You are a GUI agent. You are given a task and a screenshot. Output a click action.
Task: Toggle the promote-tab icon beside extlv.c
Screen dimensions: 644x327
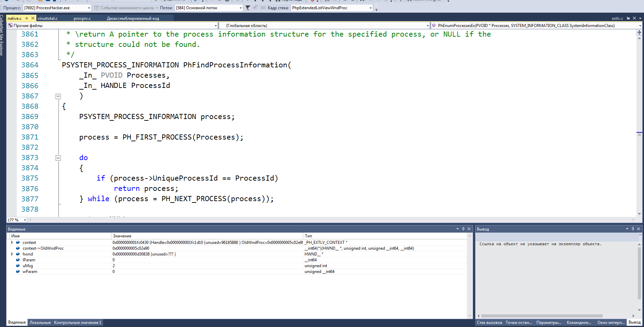pos(628,18)
